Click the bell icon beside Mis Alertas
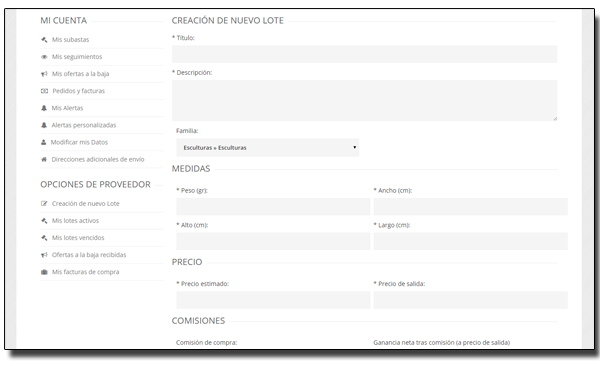Image resolution: width=600 pixels, height=366 pixels. [44, 108]
